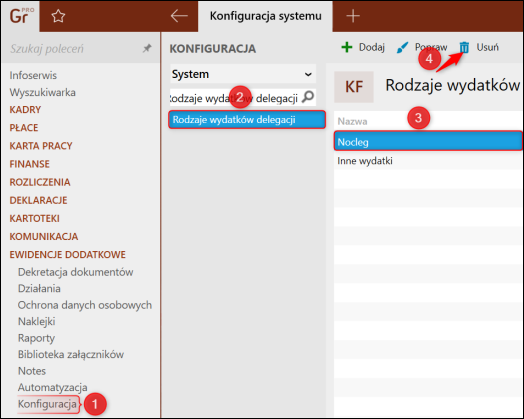Click the green plus Dodaj icon
The width and height of the screenshot is (524, 419).
click(x=347, y=47)
